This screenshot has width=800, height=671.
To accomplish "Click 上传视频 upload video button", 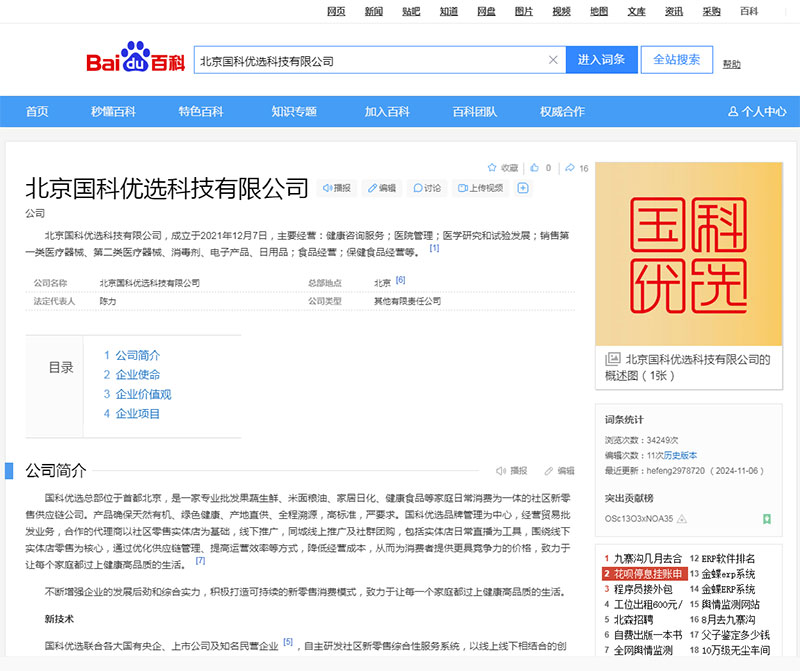I will [480, 188].
